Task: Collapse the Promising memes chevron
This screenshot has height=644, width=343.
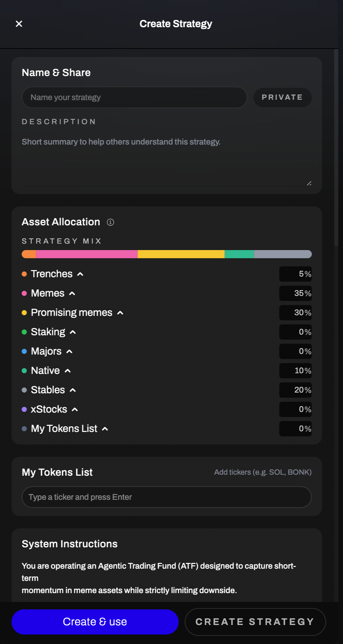Action: click(x=120, y=313)
